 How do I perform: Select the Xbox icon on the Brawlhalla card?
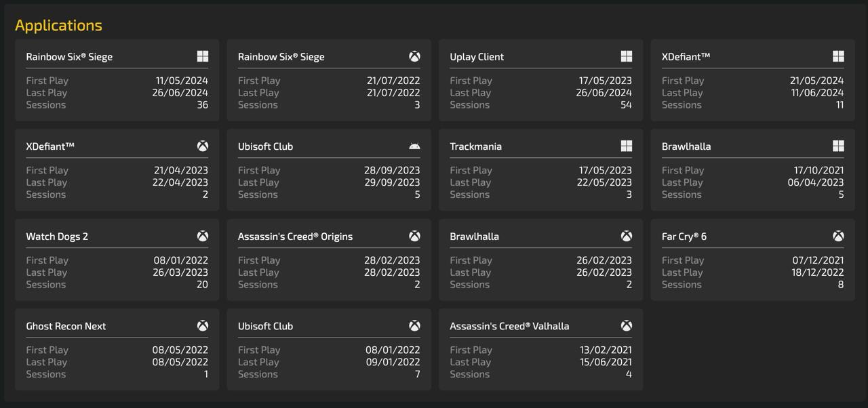626,236
